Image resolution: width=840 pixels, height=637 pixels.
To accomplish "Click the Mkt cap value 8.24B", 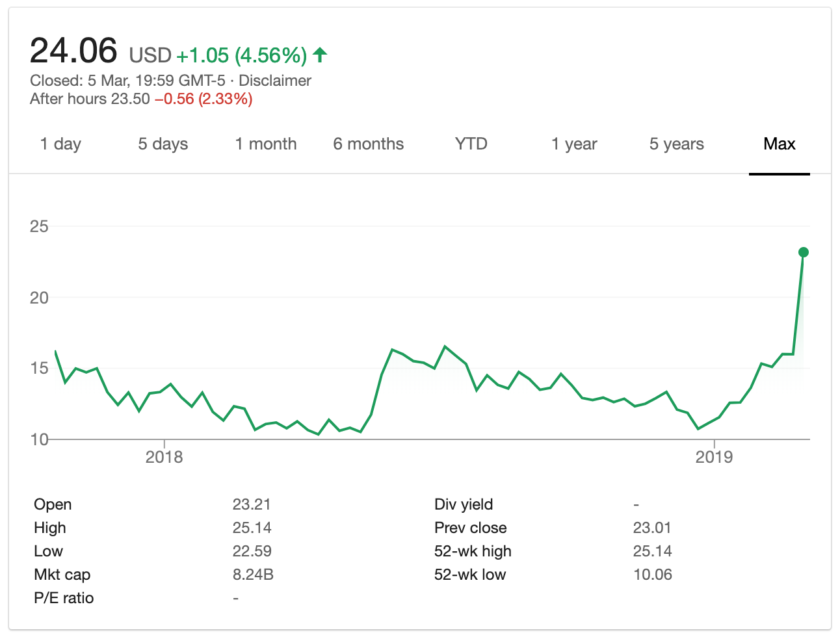I will [x=252, y=575].
